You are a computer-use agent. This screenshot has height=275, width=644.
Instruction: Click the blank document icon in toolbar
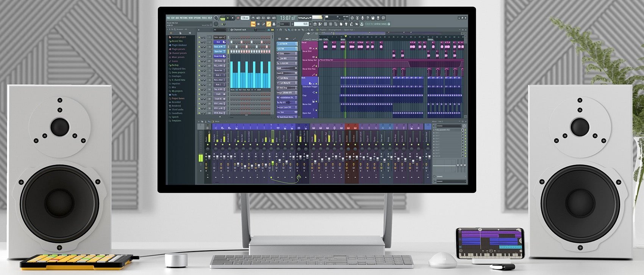tap(341, 24)
